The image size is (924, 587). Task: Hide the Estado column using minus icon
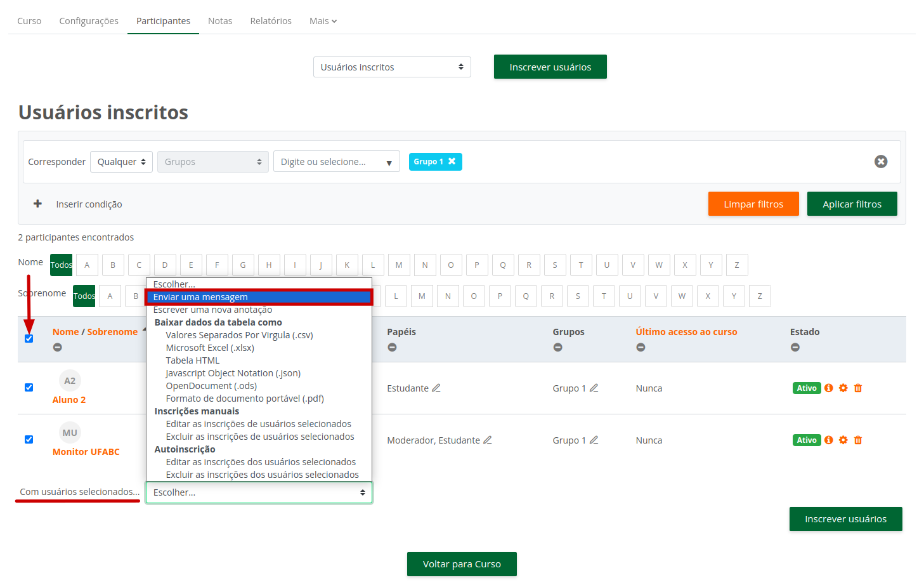click(795, 347)
